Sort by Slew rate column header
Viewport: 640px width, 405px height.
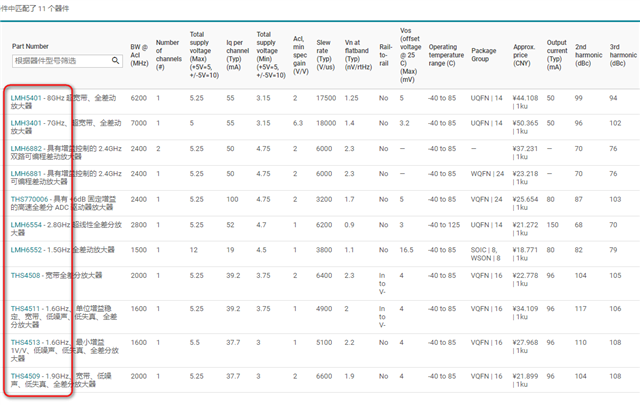(x=325, y=55)
